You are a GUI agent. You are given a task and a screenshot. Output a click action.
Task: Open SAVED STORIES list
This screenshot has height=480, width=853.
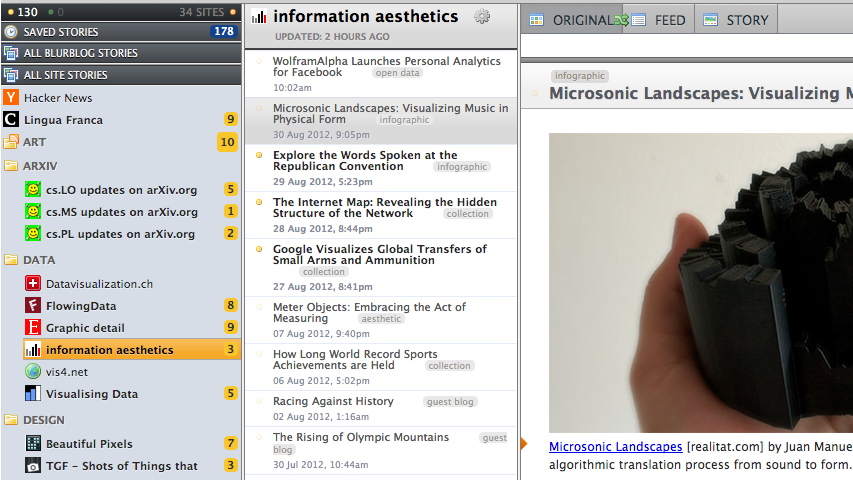coord(121,32)
